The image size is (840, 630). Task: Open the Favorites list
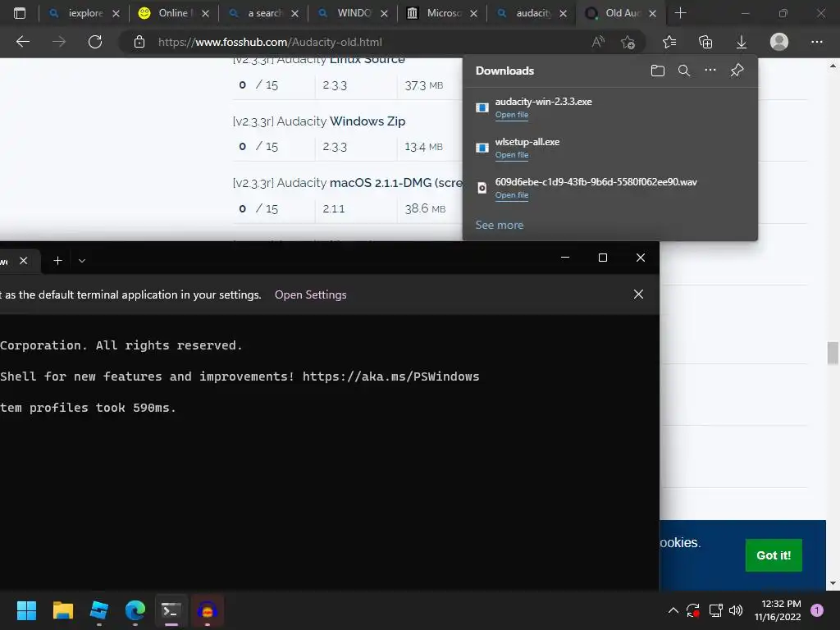click(669, 42)
